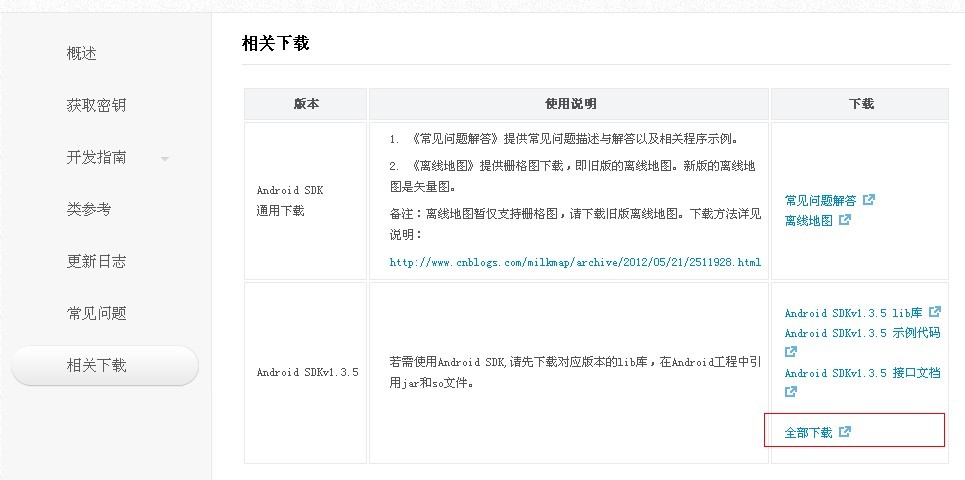Click external-link icon beside lib库

pyautogui.click(x=935, y=312)
